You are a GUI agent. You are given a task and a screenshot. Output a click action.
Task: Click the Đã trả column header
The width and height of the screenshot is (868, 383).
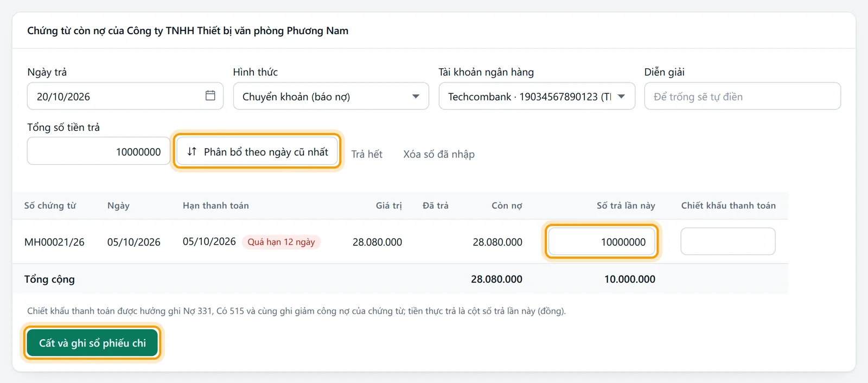[436, 206]
